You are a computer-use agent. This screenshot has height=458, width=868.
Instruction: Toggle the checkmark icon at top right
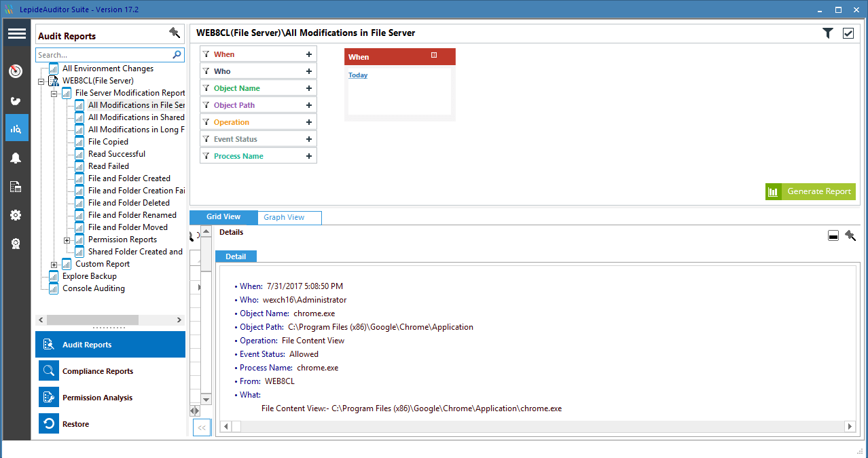(x=848, y=33)
